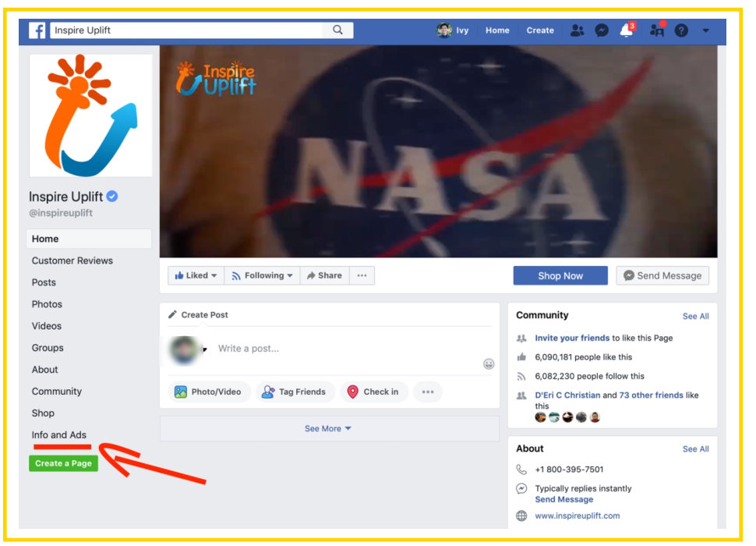
Task: Click 73 other friends link
Action: 651,395
